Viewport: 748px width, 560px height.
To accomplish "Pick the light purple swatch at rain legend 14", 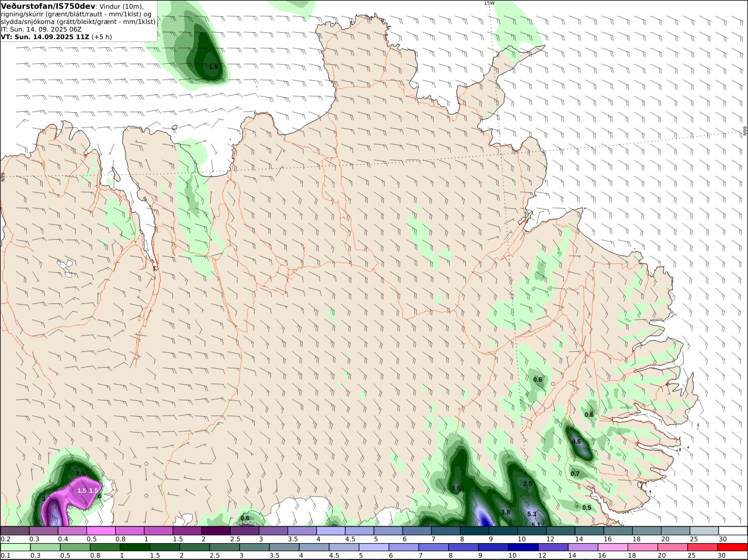I will (x=583, y=547).
